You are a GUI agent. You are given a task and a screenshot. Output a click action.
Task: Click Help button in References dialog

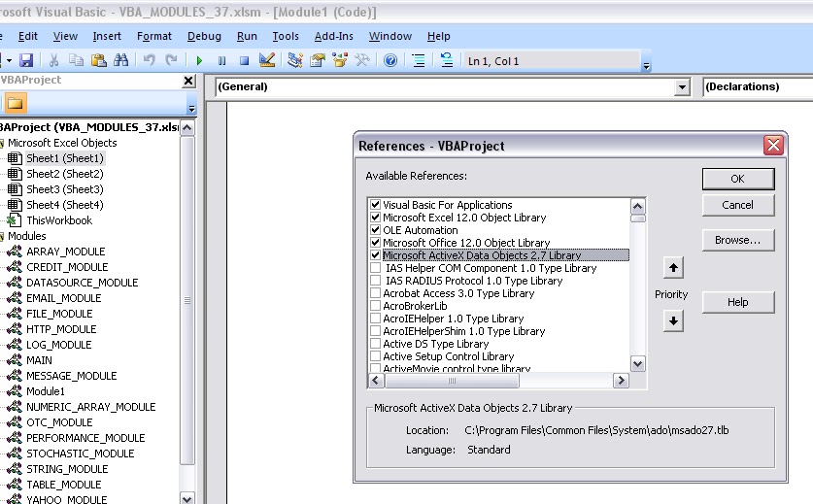738,302
